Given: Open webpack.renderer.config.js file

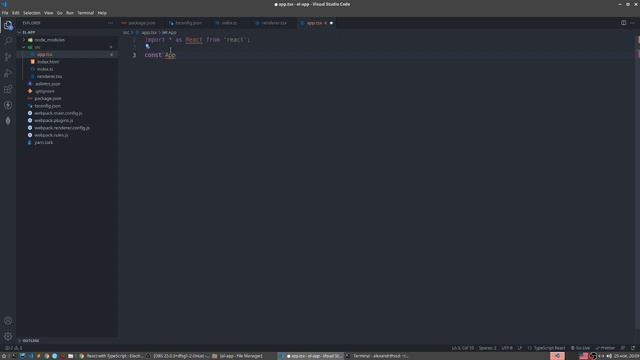Looking at the screenshot, I should pos(67,128).
